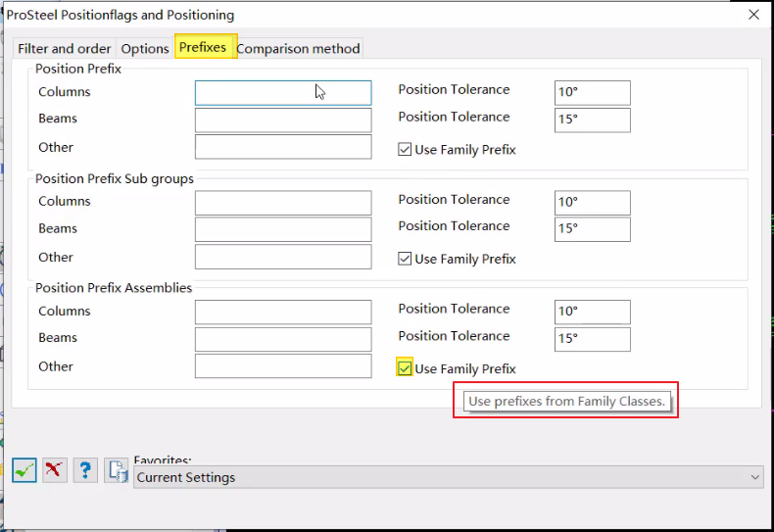Focus the Beams field in Position Prefix Assemblies

point(283,339)
